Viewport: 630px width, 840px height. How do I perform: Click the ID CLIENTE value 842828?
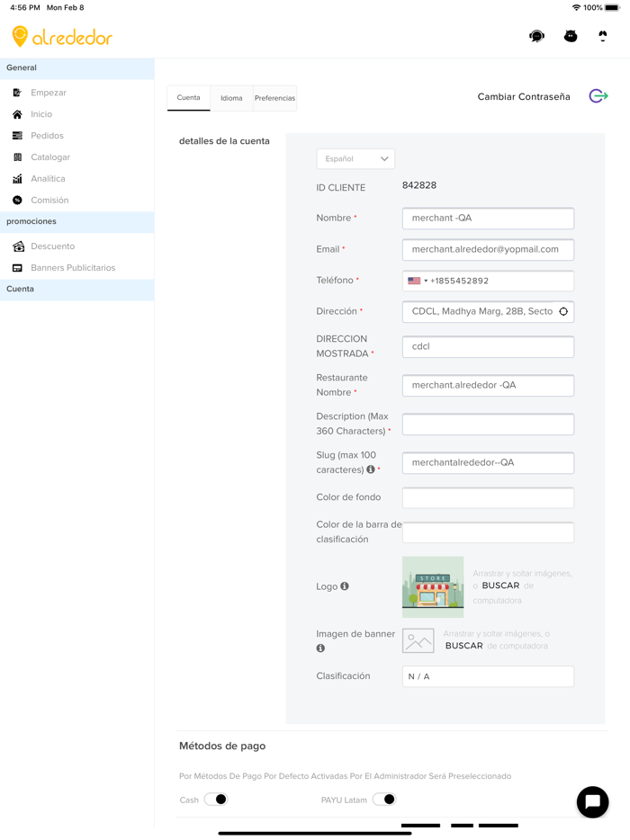click(419, 185)
